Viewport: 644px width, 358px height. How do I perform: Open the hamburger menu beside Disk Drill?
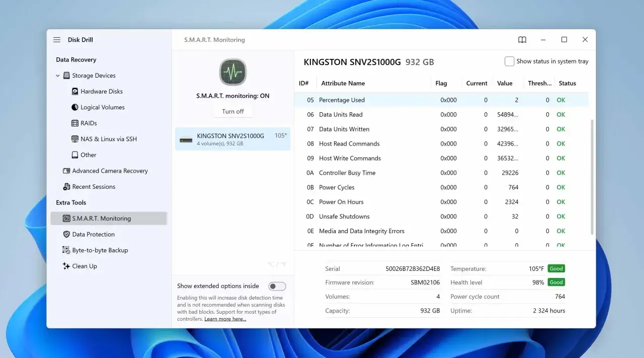click(57, 40)
